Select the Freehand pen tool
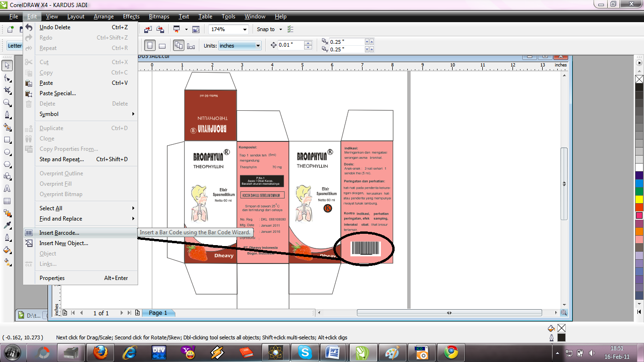This screenshot has height=362, width=644. (8, 115)
